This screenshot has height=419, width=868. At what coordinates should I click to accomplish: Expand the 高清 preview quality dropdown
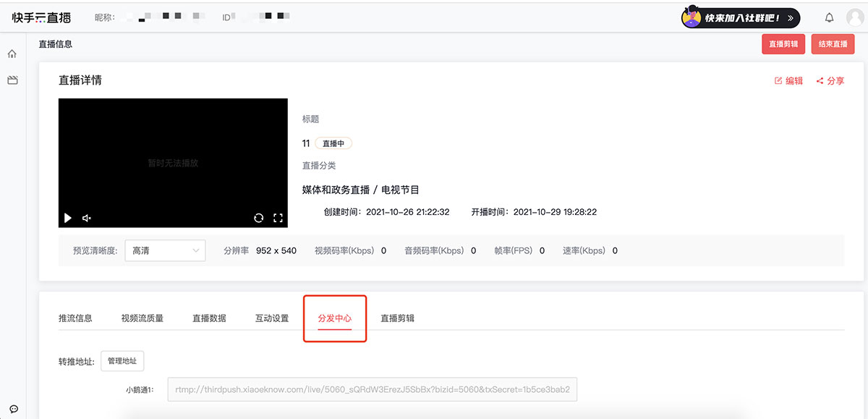tap(165, 250)
